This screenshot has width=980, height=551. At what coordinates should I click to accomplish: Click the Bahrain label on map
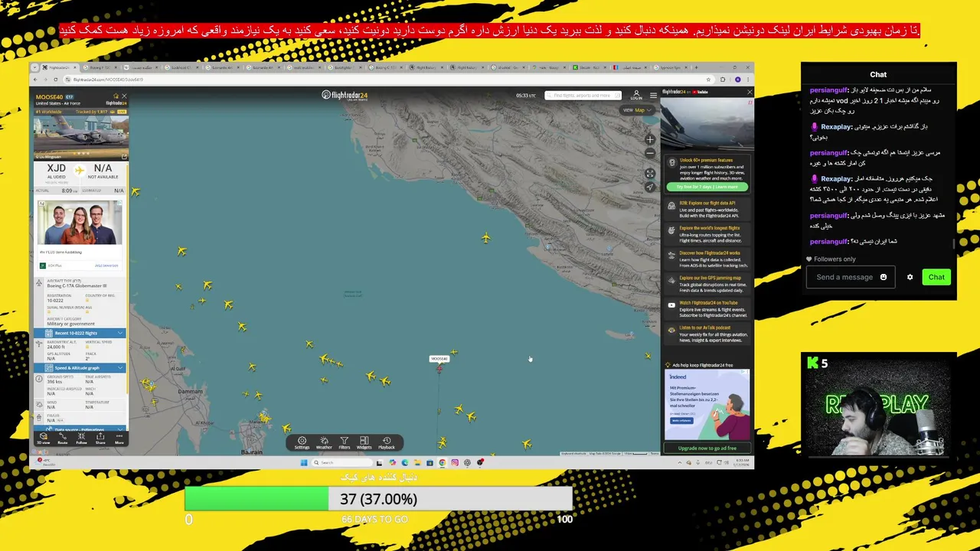tap(251, 452)
